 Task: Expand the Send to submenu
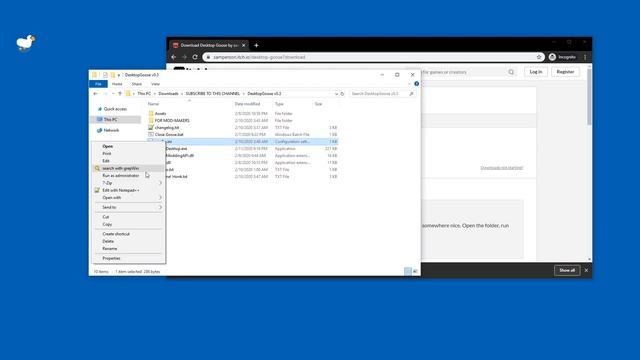click(160, 207)
